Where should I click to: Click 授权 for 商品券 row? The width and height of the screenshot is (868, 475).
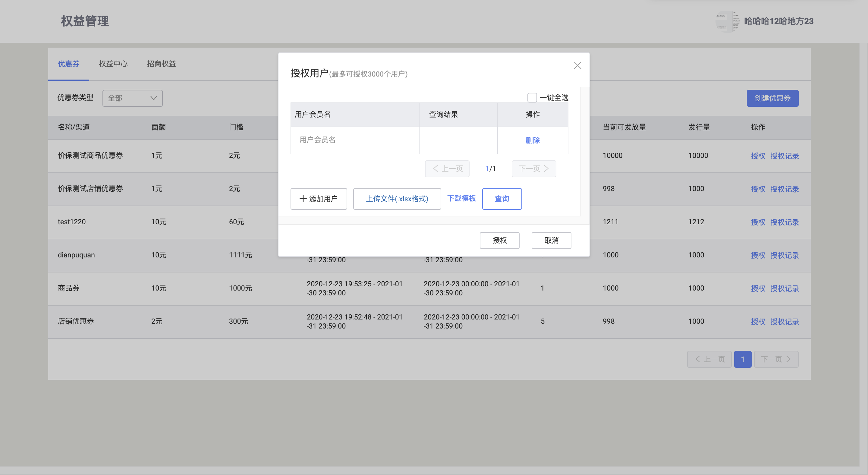tap(758, 288)
